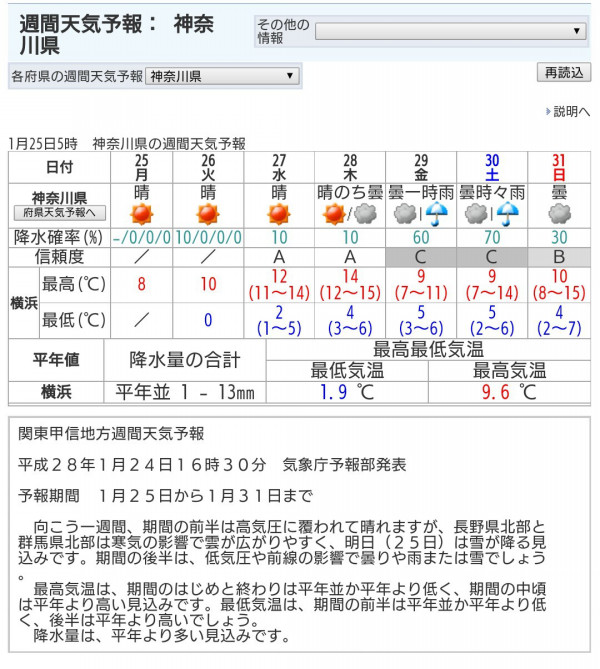Click the 週間天気予報：神奈川県 page heading
600x669 pixels.
[117, 34]
